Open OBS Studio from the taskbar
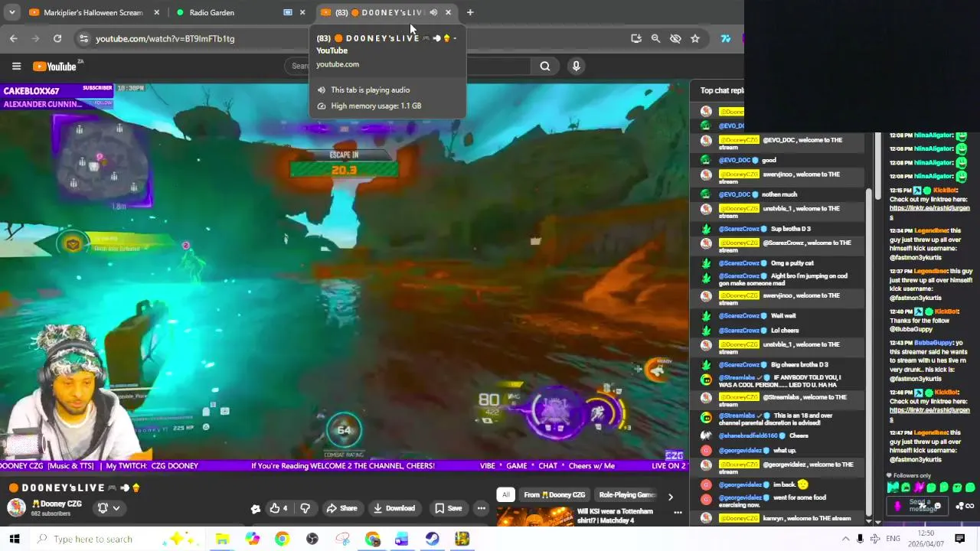This screenshot has height=551, width=980. [x=312, y=539]
